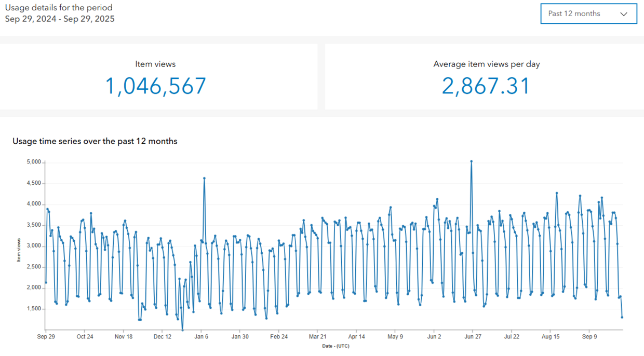Click the Dec 12 date label
The image size is (644, 356).
pyautogui.click(x=162, y=336)
